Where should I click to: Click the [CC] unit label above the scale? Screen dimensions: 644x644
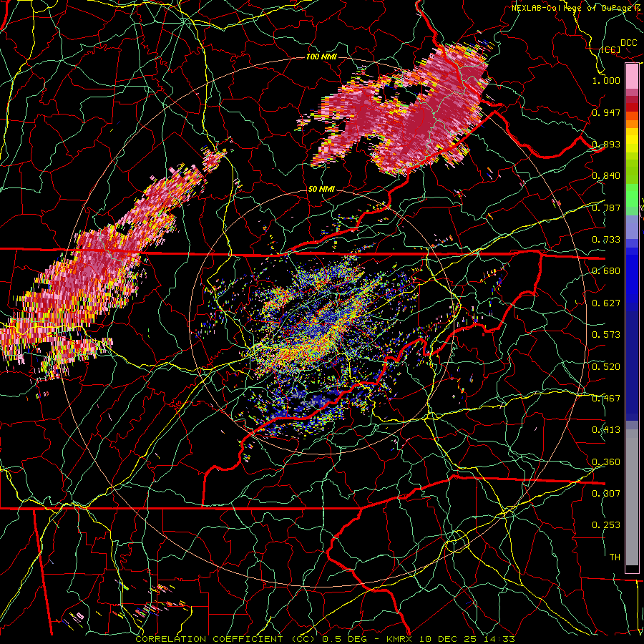tap(611, 49)
